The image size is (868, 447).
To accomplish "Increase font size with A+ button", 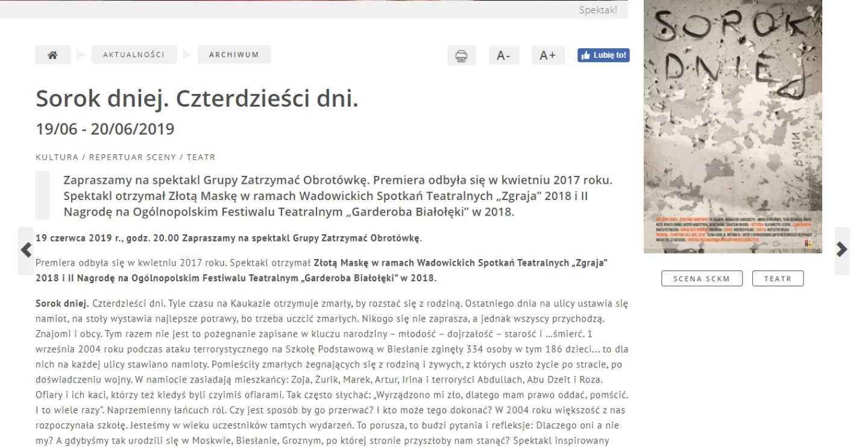I will pos(547,55).
